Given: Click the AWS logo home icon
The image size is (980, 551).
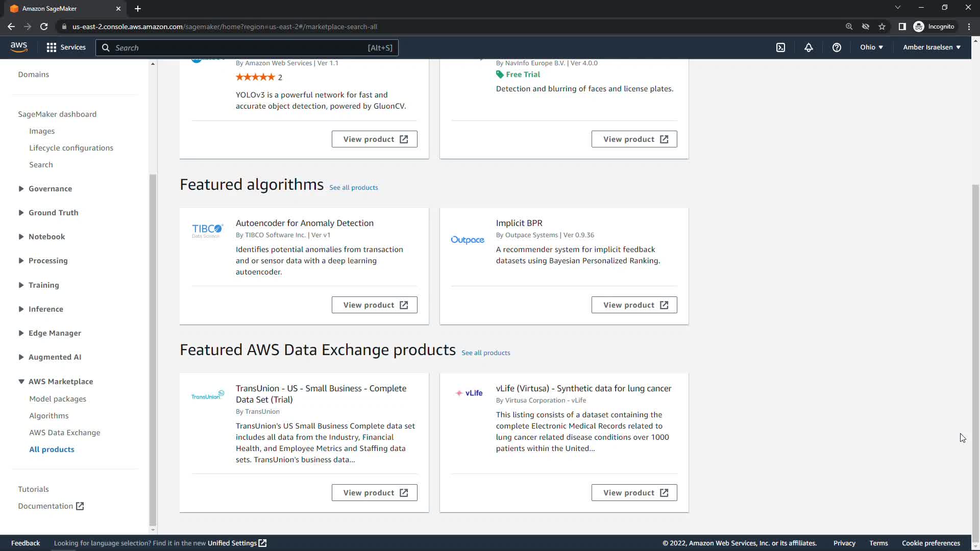Looking at the screenshot, I should tap(19, 47).
